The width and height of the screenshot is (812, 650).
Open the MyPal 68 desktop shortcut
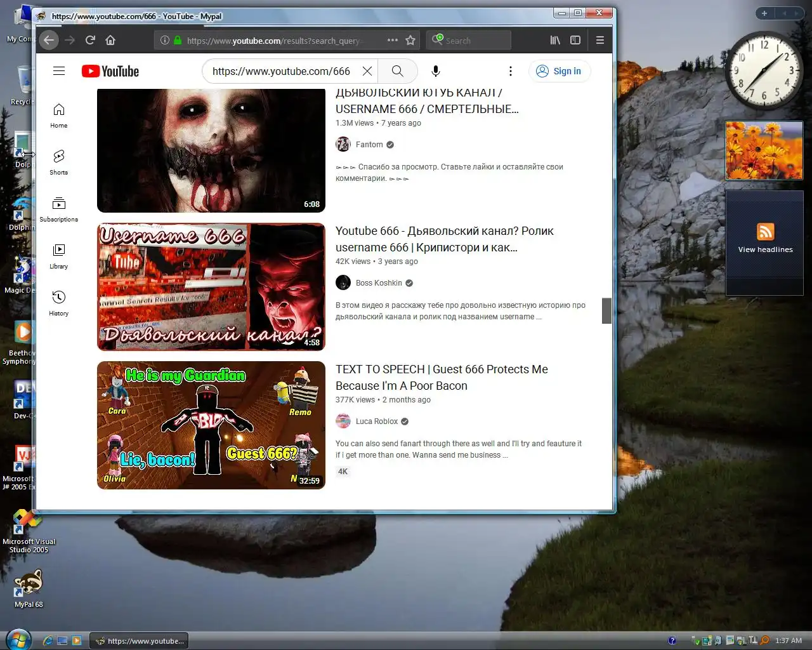pos(29,588)
